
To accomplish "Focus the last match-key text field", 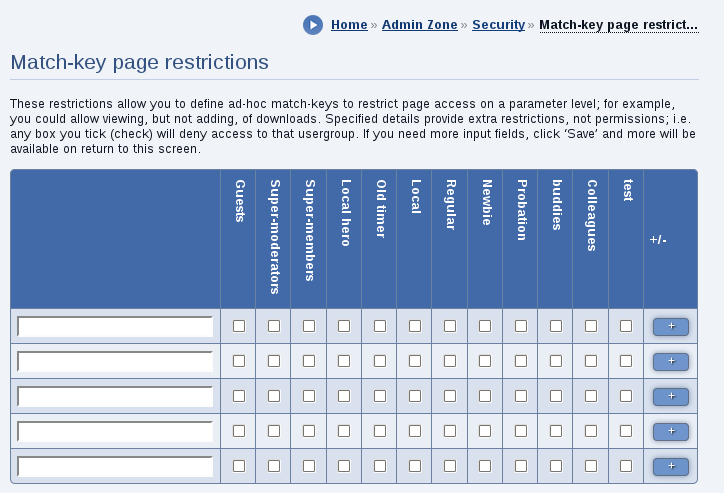I will click(x=115, y=467).
